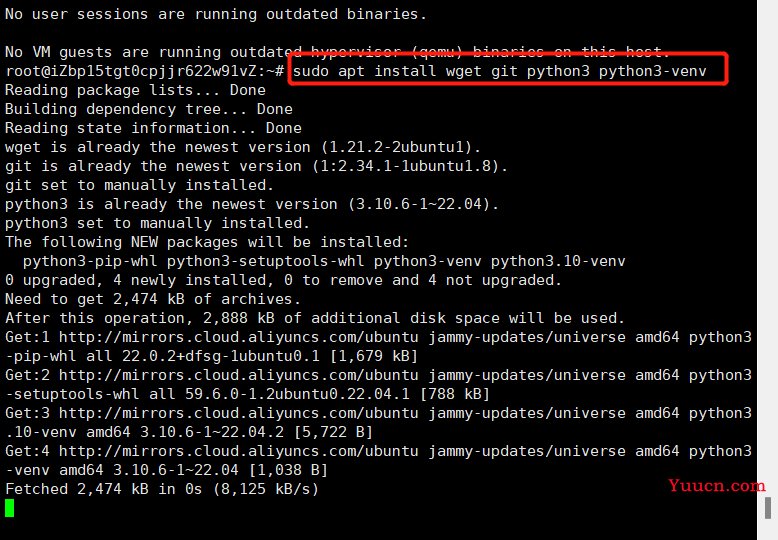Image resolution: width=778 pixels, height=540 pixels.
Task: Click 'Fetched 2,474 kB in 0s (8,125 kB/s)'
Action: coord(162,489)
